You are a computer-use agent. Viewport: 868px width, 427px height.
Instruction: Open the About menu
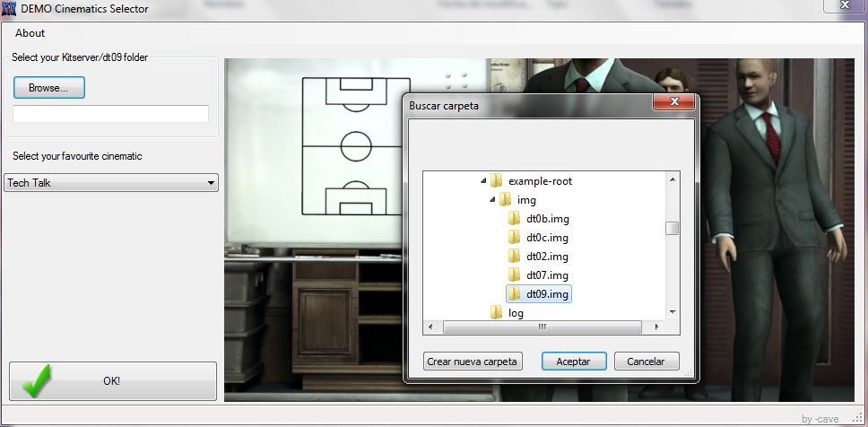[x=30, y=33]
